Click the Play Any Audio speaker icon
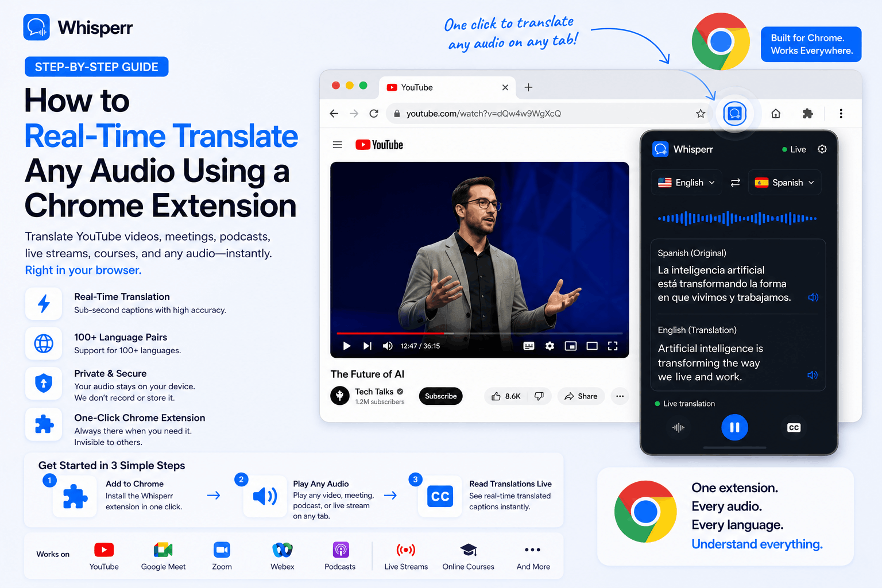The width and height of the screenshot is (882, 588). pyautogui.click(x=265, y=496)
